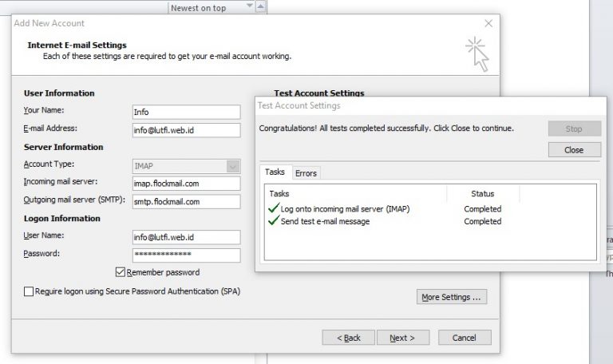Click the Incoming mail server field
This screenshot has width=613, height=364.
point(187,184)
